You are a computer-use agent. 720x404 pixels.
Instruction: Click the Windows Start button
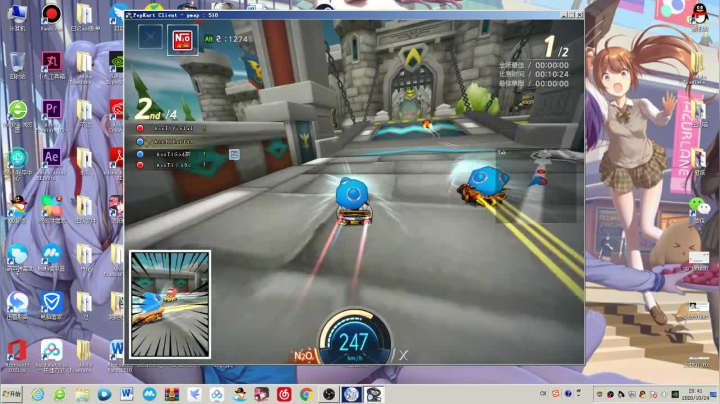11,394
